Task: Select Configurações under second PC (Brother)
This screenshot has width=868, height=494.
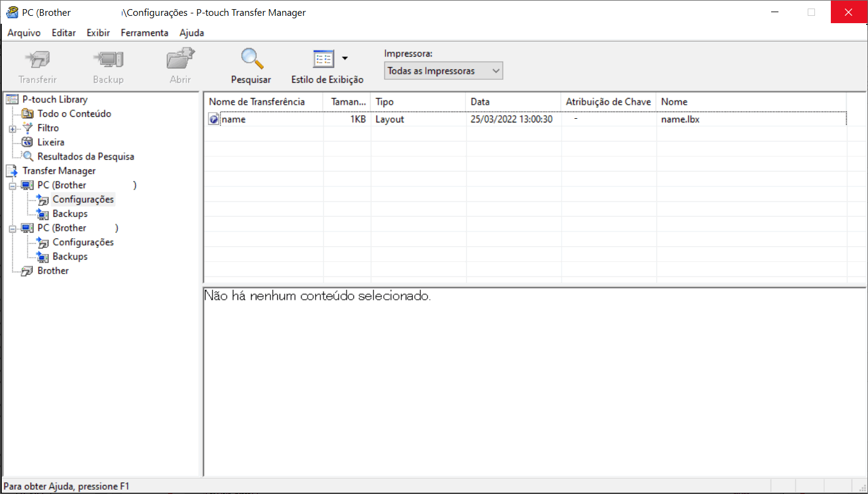Action: (83, 242)
